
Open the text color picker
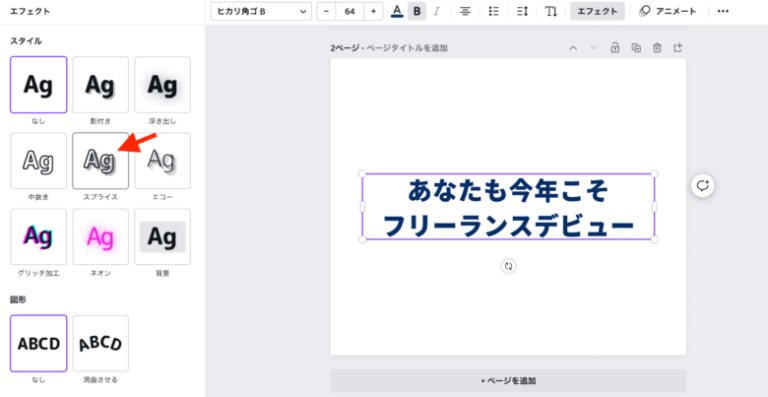click(x=397, y=11)
